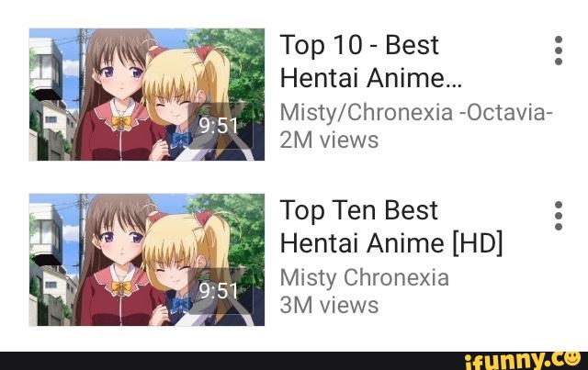
Task: Visit the Misty Chronexia channel
Action: point(364,278)
